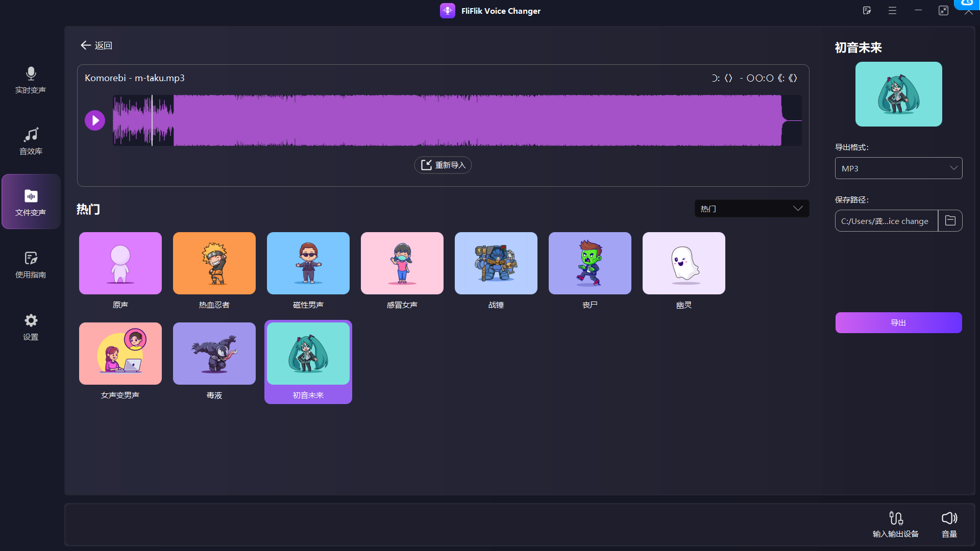This screenshot has height=551, width=980.
Task: Switch to the 实时变声 real-time tab
Action: [31, 80]
